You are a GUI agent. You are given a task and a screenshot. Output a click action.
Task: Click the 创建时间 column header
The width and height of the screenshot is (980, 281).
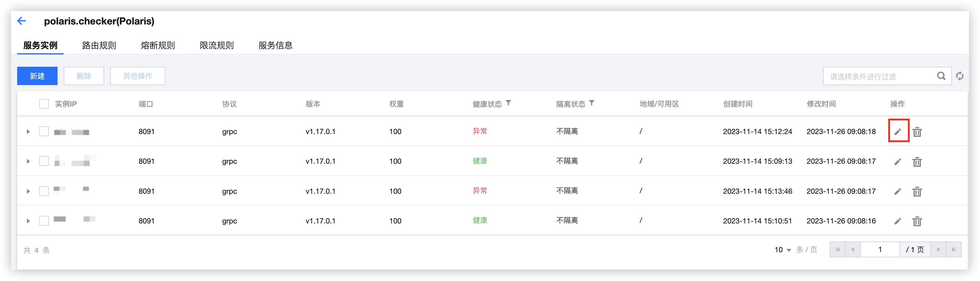[738, 104]
